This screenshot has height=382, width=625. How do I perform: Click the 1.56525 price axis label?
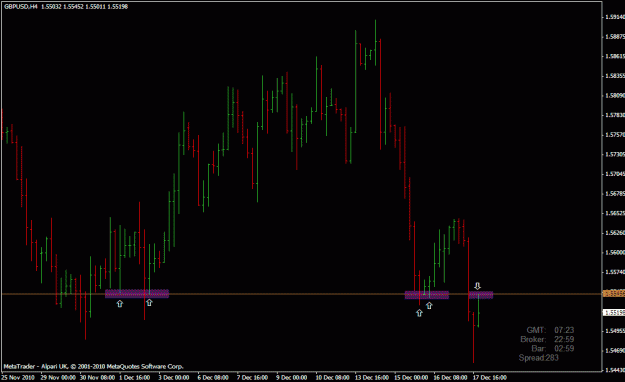(615, 213)
